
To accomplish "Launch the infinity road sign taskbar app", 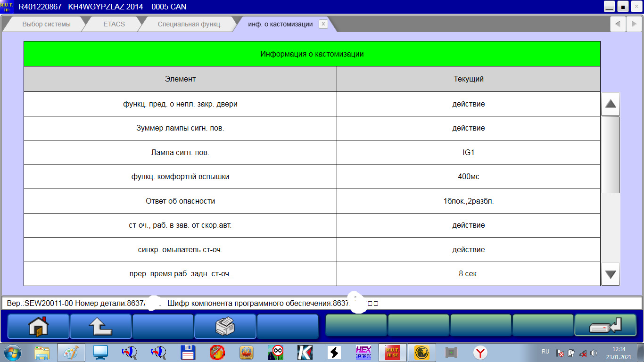I will point(276,352).
